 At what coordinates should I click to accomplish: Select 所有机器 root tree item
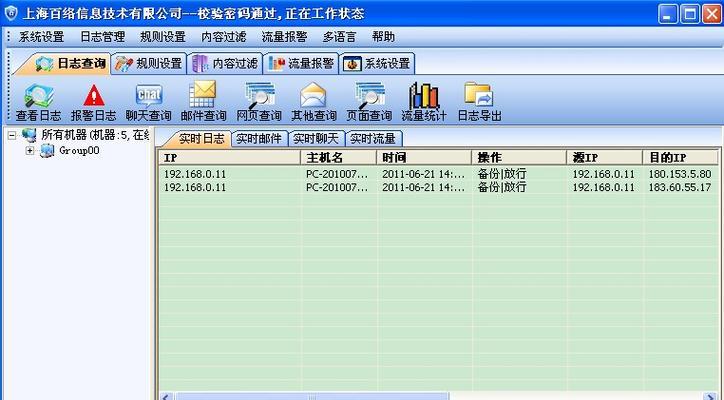pos(95,135)
